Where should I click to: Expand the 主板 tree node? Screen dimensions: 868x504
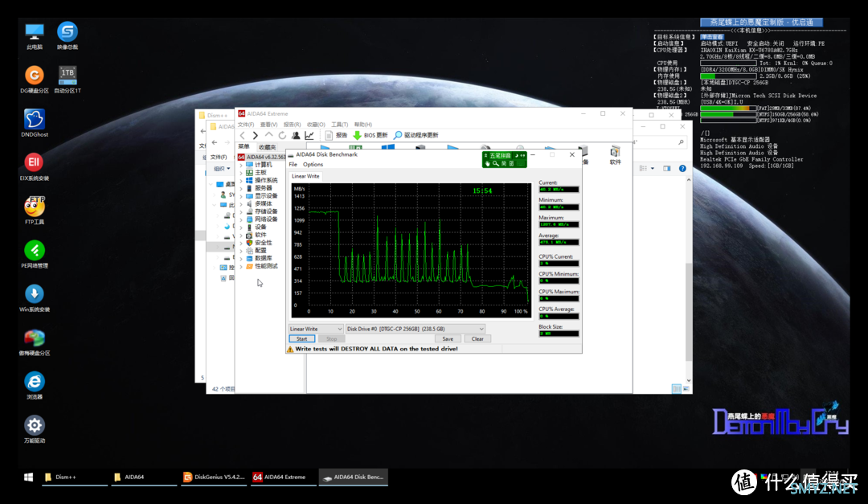tap(241, 173)
